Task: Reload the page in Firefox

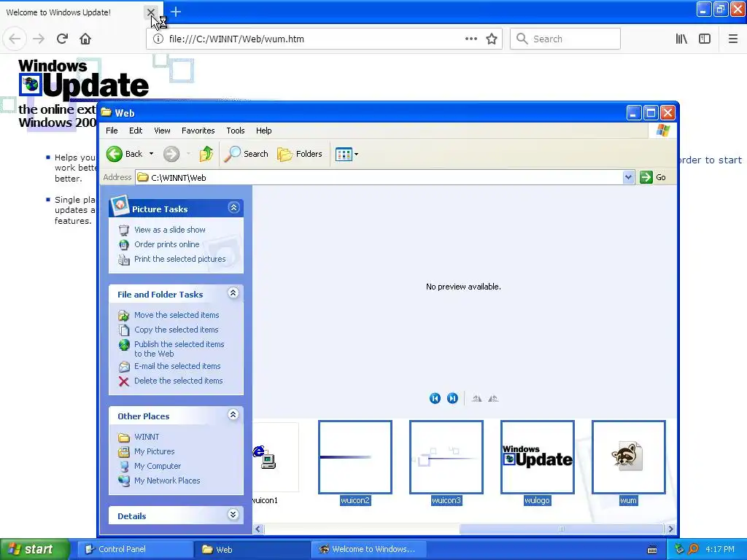Action: click(x=62, y=39)
